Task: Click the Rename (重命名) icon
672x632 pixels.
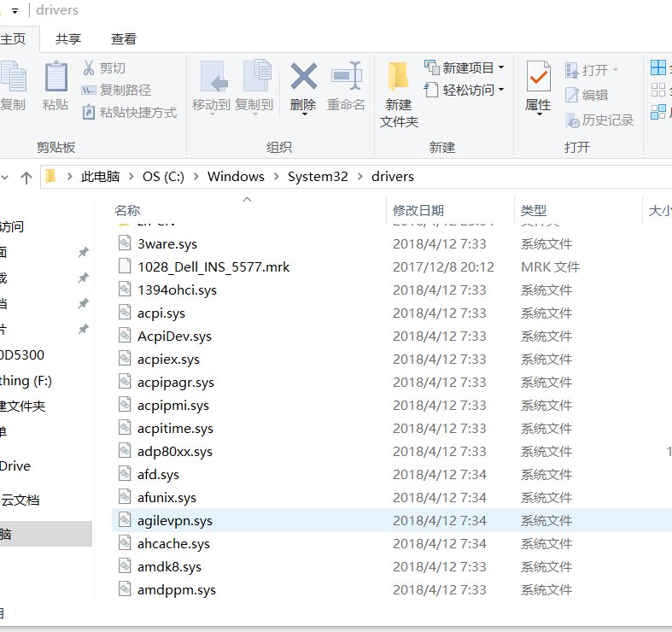Action: (347, 76)
